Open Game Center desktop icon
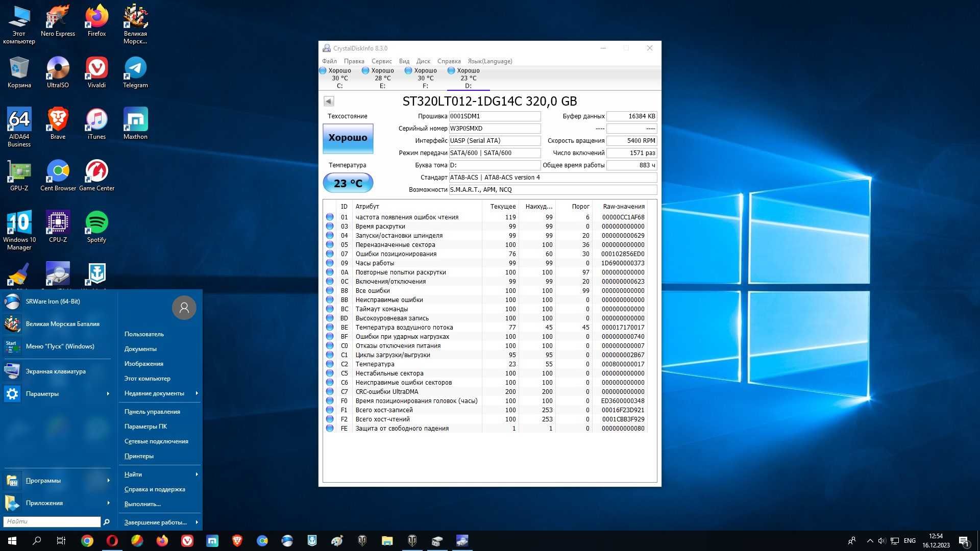The image size is (980, 551). [x=96, y=175]
